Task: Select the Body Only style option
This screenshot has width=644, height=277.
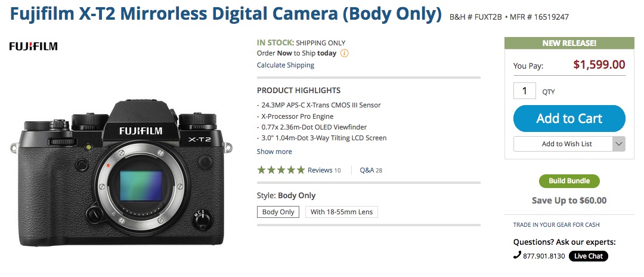Action: tap(278, 212)
